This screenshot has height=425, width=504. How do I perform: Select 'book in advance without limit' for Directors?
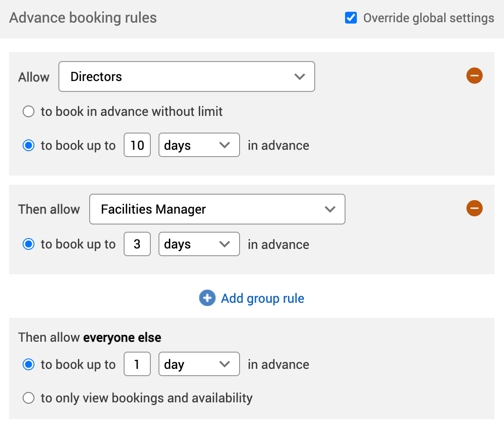28,111
